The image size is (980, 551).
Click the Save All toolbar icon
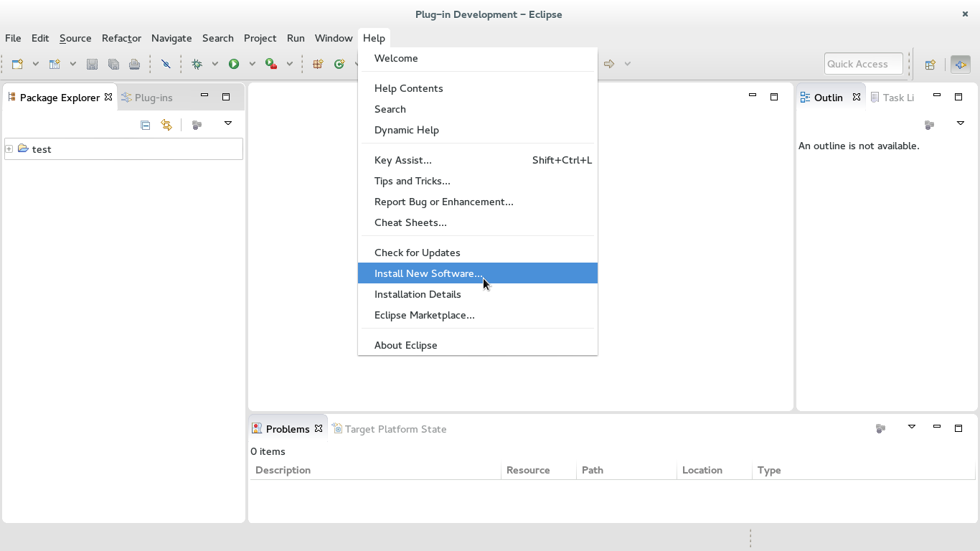pos(113,64)
